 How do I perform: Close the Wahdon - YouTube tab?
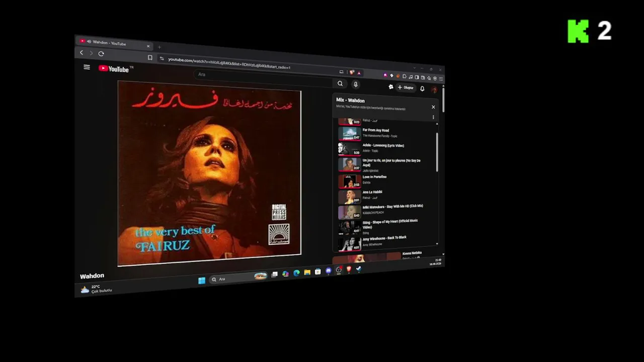click(148, 46)
